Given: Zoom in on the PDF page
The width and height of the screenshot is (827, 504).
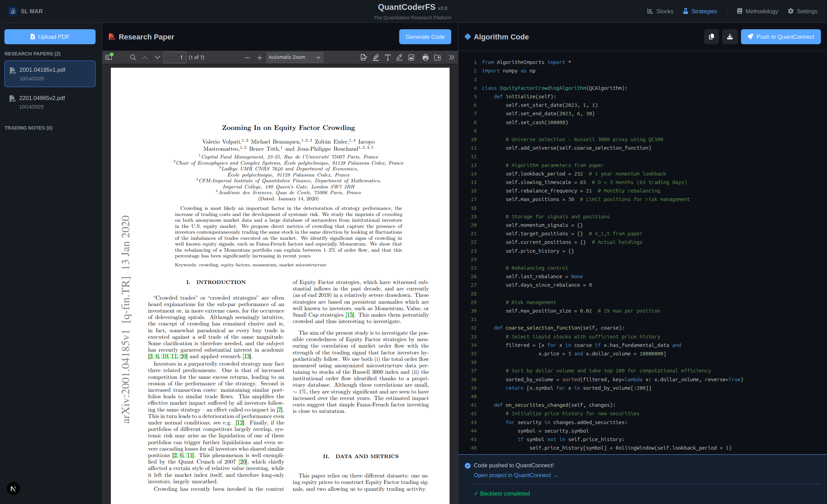Looking at the screenshot, I should tap(260, 57).
